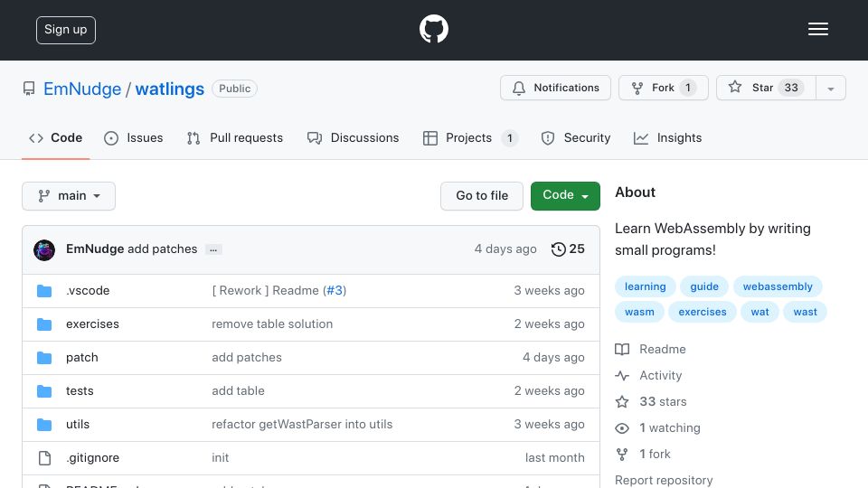The width and height of the screenshot is (868, 488).
Task: Switch to the Pull requests tab
Action: pyautogui.click(x=235, y=137)
